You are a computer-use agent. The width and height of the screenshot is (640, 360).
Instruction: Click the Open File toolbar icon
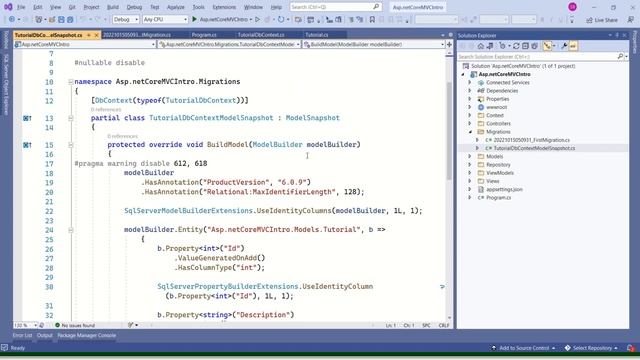pos(52,19)
